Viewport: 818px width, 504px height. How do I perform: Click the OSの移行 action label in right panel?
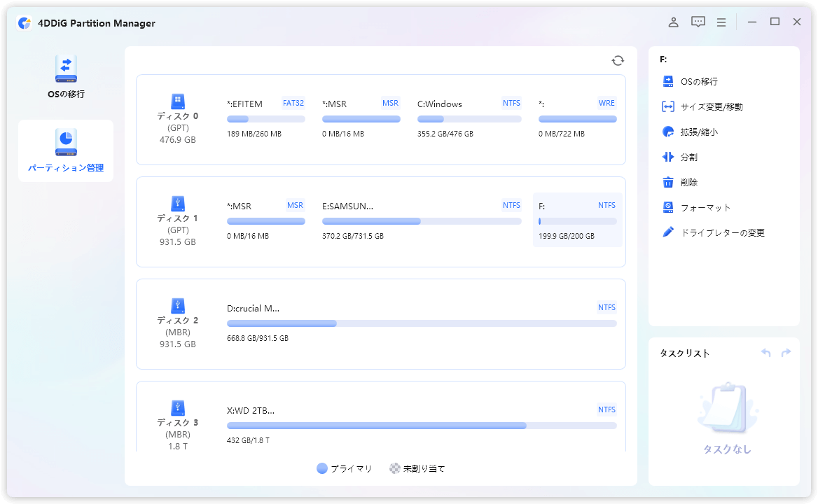699,81
